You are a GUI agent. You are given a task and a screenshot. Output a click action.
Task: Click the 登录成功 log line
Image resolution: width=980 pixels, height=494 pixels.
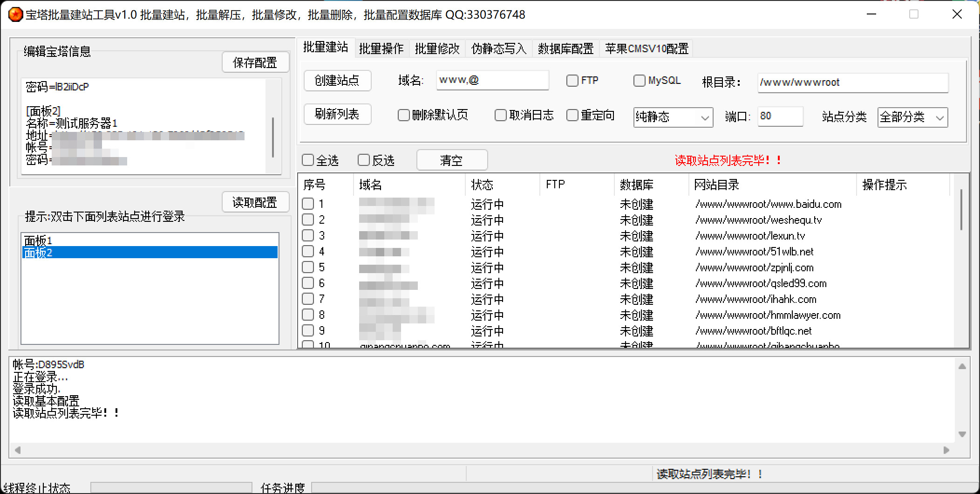[36, 389]
